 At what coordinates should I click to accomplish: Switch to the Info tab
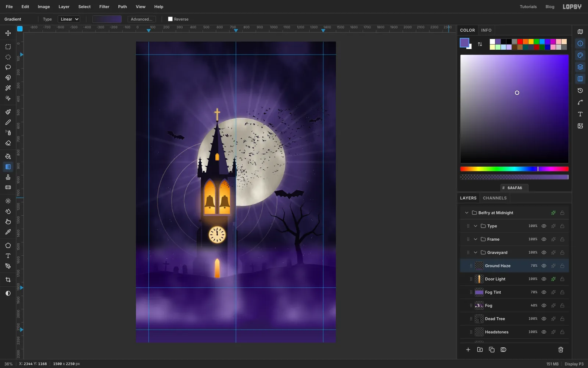click(x=486, y=30)
